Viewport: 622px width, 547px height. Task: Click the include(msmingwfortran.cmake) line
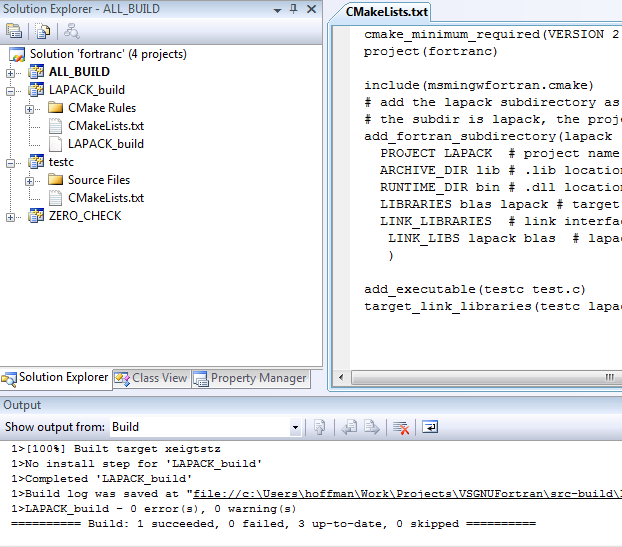478,85
